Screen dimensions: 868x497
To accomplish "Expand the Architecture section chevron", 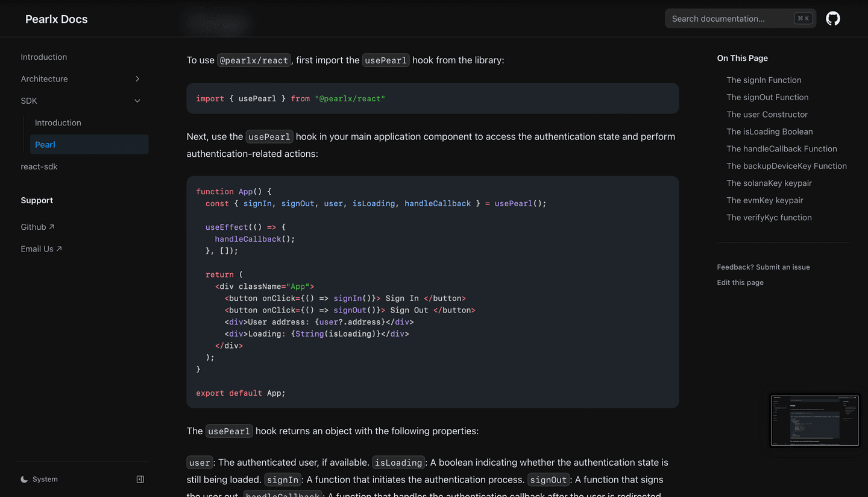I will point(137,79).
